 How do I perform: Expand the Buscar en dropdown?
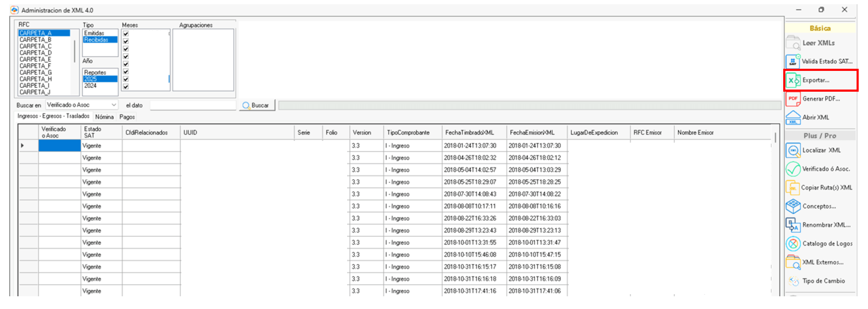pos(114,105)
